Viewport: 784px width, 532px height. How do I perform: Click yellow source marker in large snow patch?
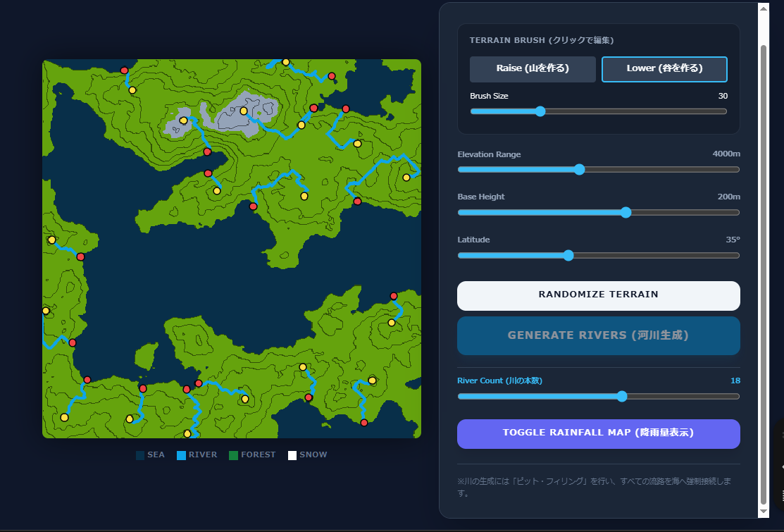(x=244, y=111)
